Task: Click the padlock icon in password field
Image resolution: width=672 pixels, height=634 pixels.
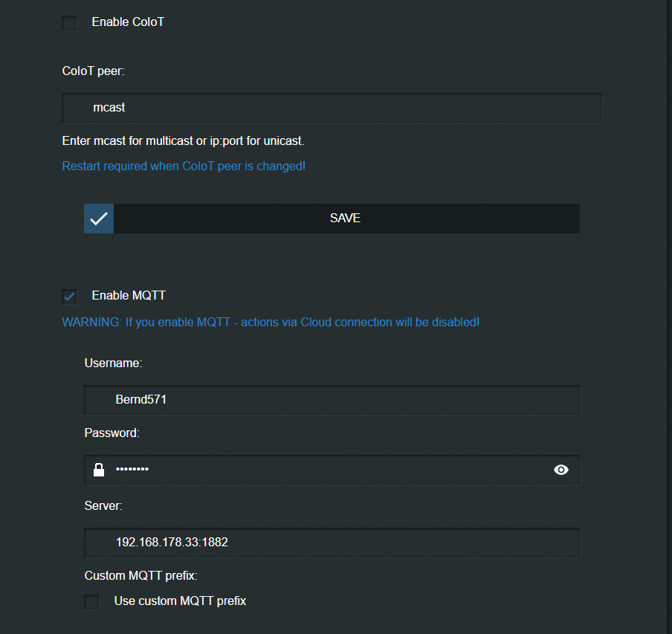Action: (99, 470)
